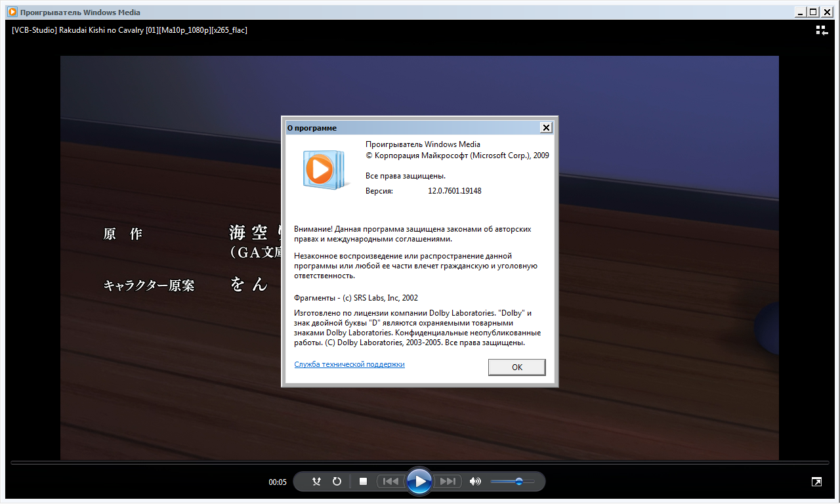Switch to library view icon
The image size is (840, 504).
821,30
